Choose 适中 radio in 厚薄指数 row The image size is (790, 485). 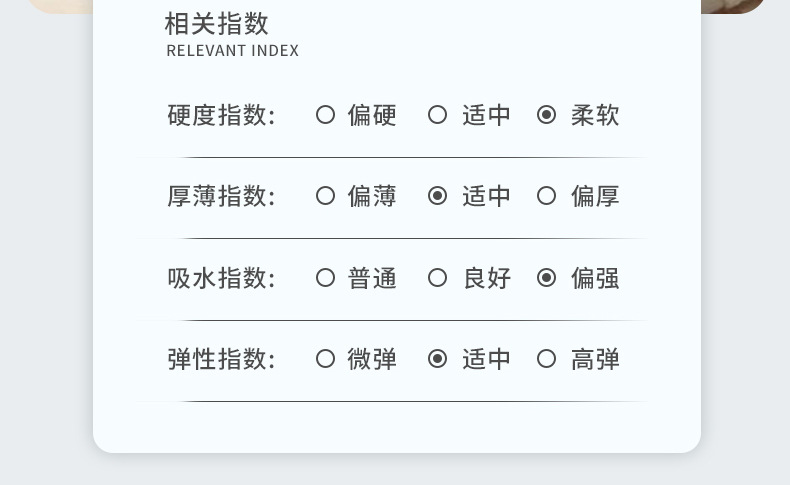click(437, 196)
